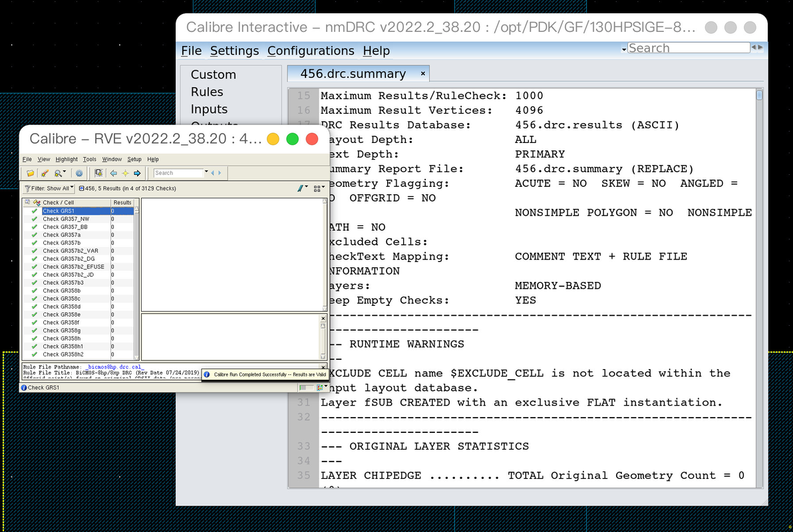Viewport: 793px width, 532px height.
Task: Select Check GR358b row
Action: [79, 291]
